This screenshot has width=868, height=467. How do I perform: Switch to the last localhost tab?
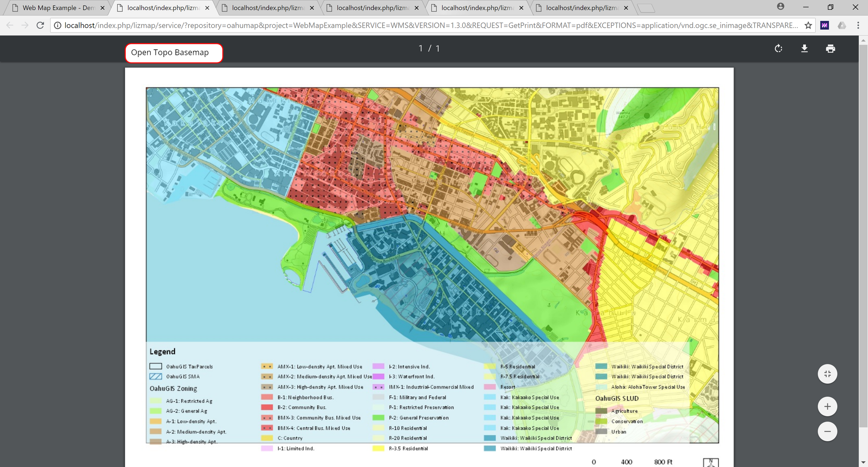pos(582,8)
